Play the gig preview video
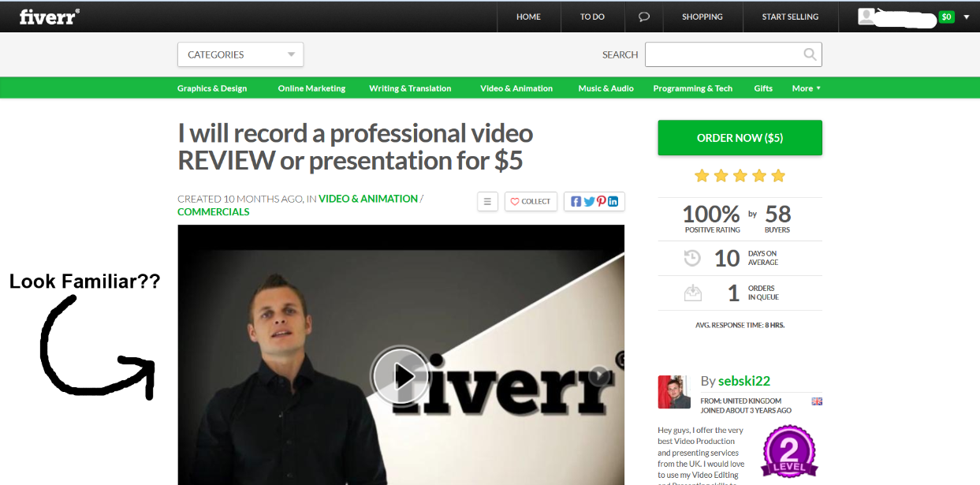This screenshot has width=980, height=485. pyautogui.click(x=401, y=376)
